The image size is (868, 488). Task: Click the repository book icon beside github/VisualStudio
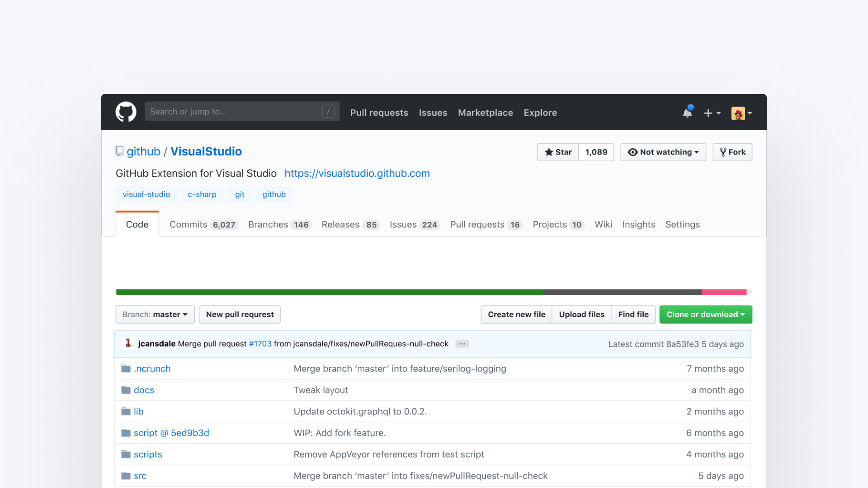[x=119, y=151]
